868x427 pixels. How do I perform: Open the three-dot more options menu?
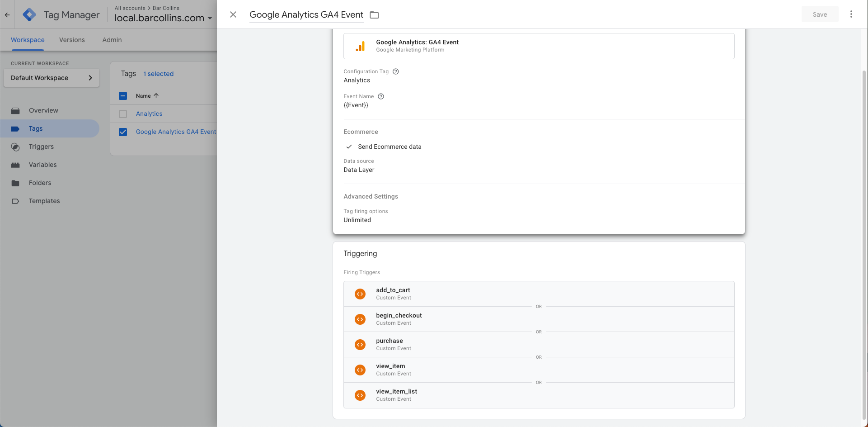click(x=851, y=14)
